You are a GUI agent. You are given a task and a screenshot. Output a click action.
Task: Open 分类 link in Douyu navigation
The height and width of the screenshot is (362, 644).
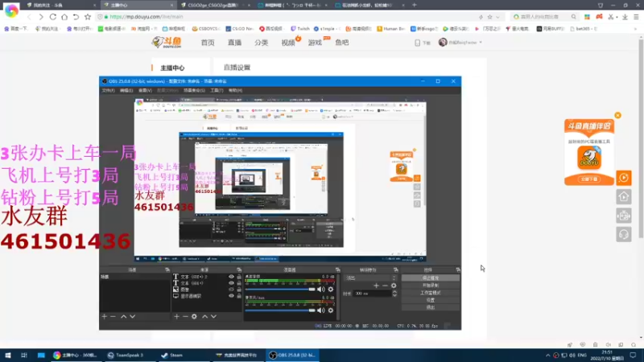click(261, 43)
